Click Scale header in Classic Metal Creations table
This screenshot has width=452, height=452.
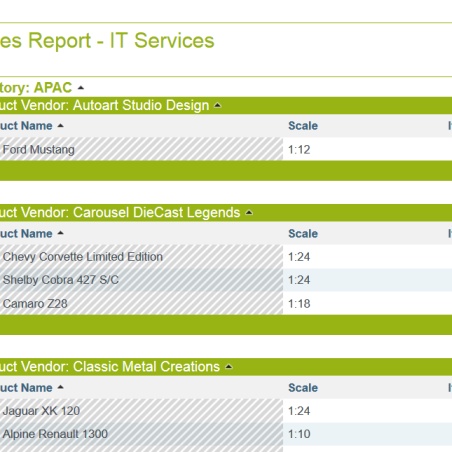coord(303,388)
